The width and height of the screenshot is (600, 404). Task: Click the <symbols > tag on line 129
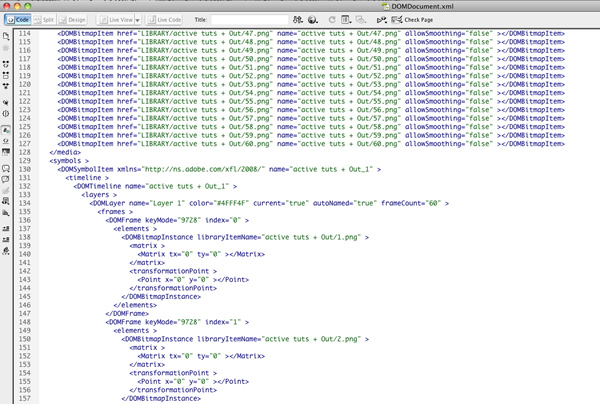69,161
